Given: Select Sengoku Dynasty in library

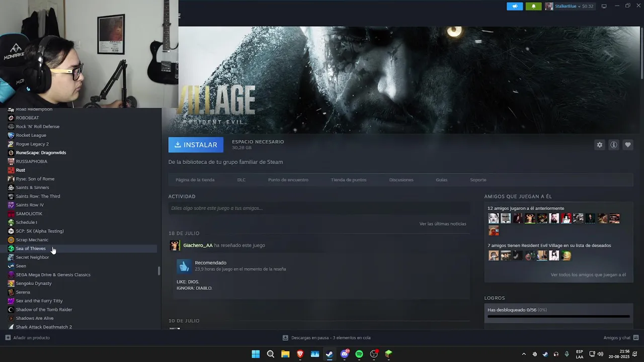Looking at the screenshot, I should [34, 284].
